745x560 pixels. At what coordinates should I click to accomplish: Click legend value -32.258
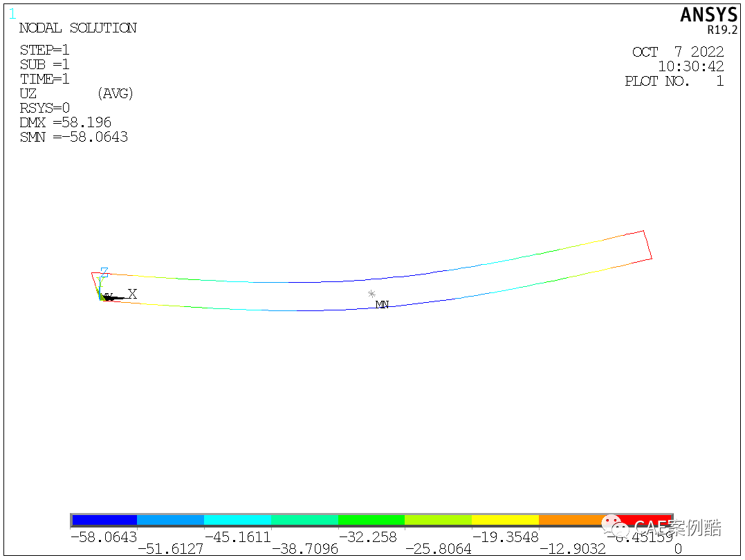(x=368, y=537)
